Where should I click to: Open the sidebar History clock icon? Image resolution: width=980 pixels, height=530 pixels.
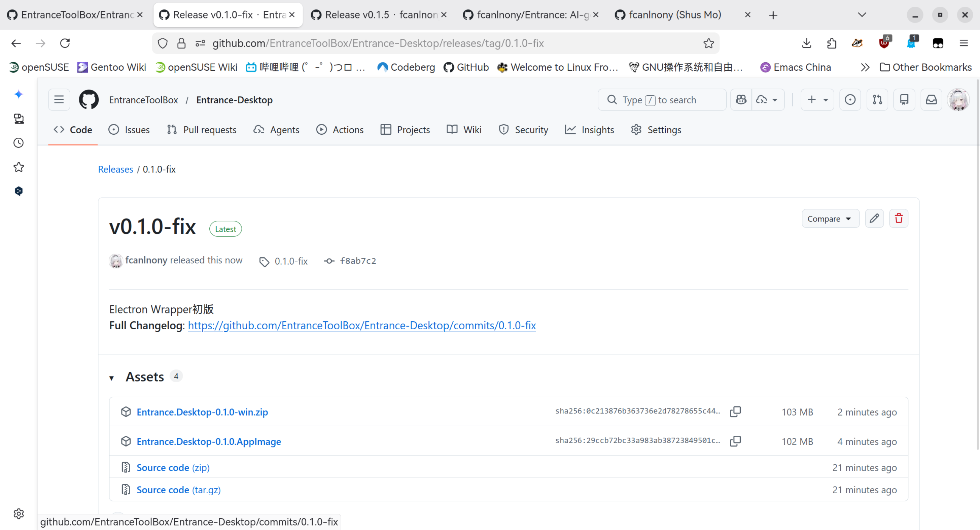[18, 143]
